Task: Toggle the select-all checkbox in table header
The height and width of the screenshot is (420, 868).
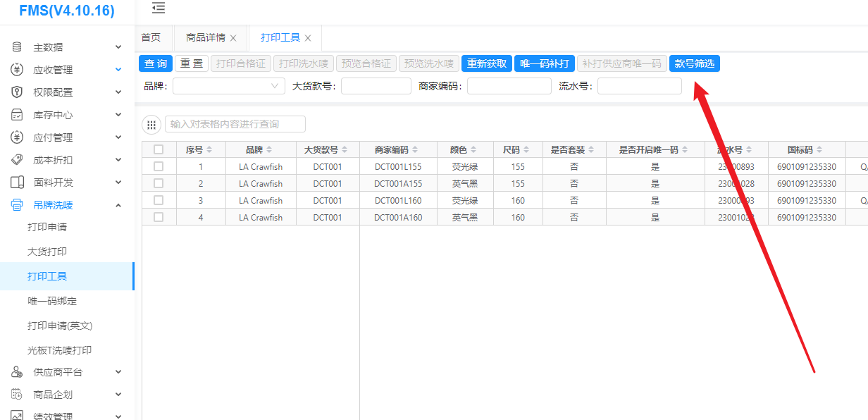Action: [159, 149]
